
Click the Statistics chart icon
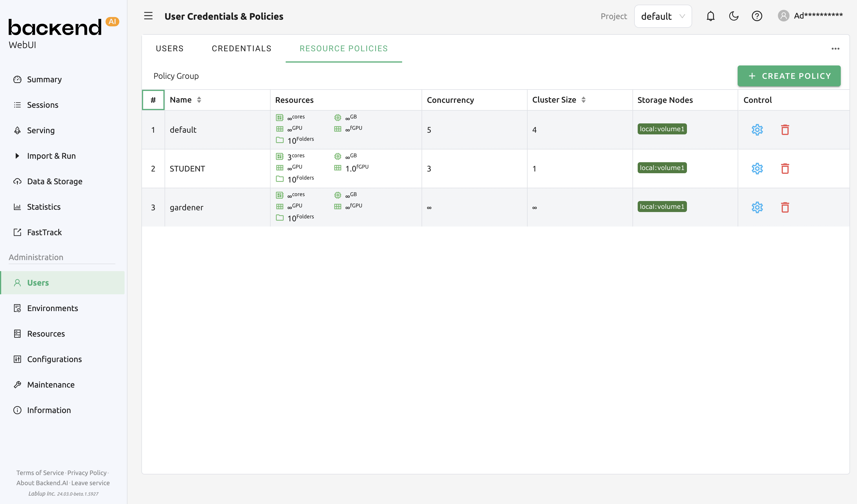[x=17, y=207]
